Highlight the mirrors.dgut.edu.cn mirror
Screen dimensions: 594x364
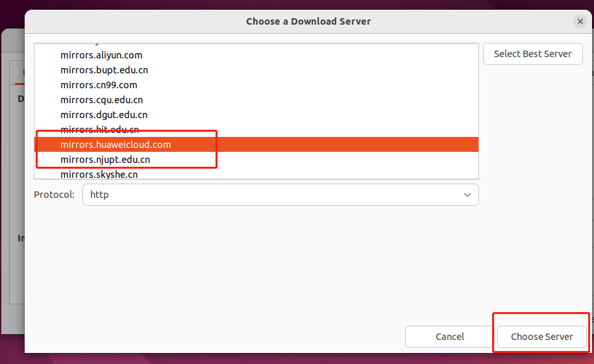pos(104,115)
